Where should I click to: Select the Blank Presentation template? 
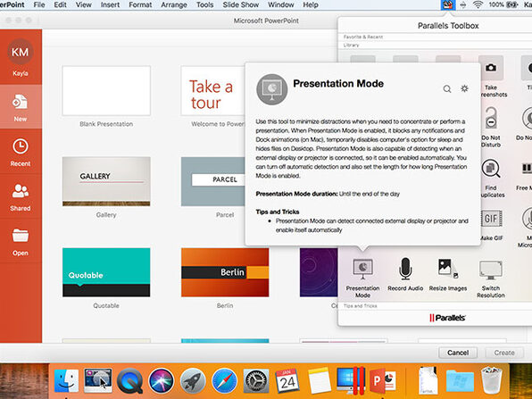[106, 90]
